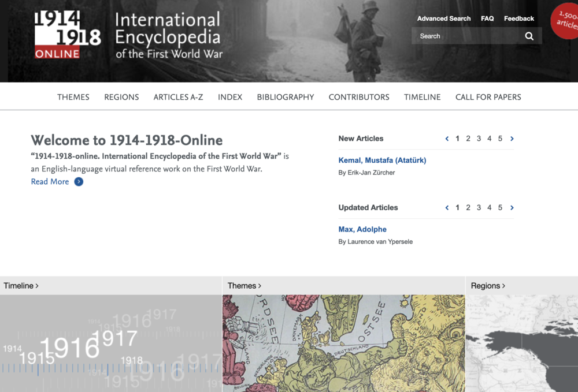Open the FAQ link
Image resolution: width=578 pixels, height=392 pixels.
click(487, 18)
